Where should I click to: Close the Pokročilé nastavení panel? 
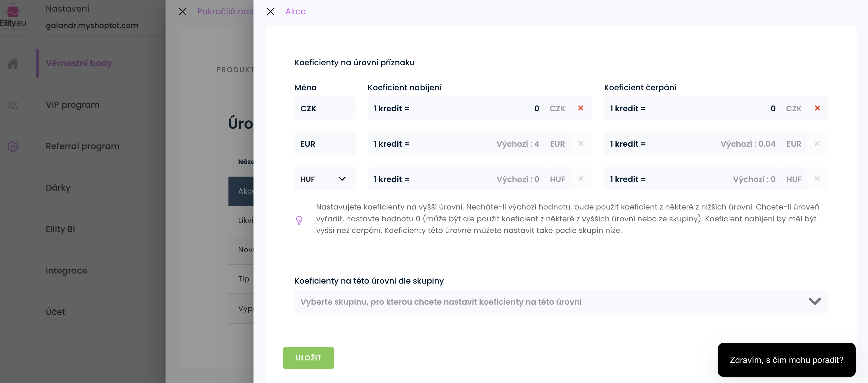[182, 12]
